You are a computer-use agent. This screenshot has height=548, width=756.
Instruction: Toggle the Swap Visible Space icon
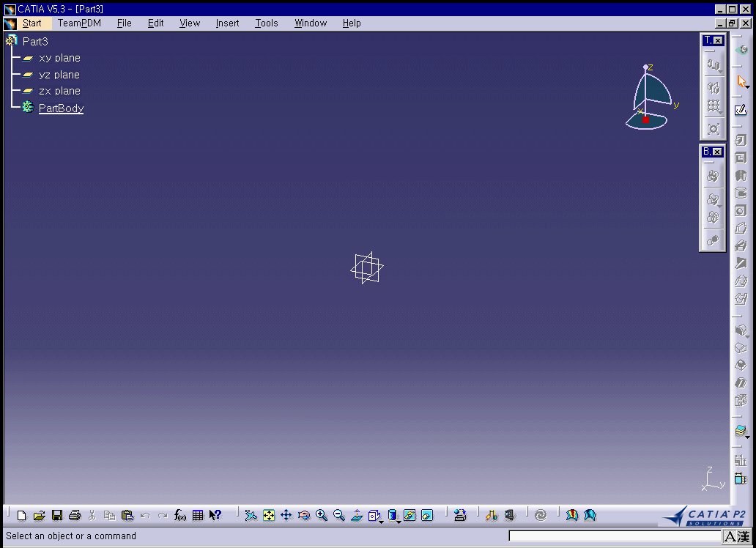pos(427,515)
